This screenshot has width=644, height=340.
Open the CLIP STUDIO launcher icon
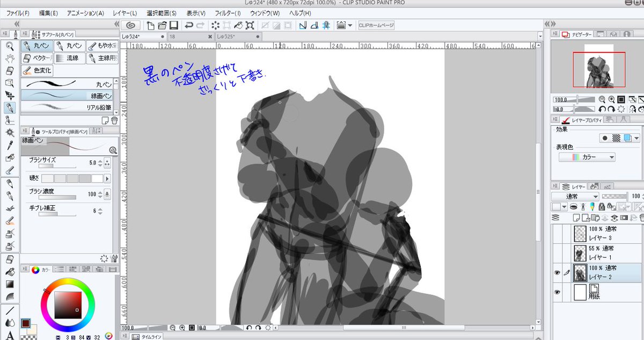[129, 25]
